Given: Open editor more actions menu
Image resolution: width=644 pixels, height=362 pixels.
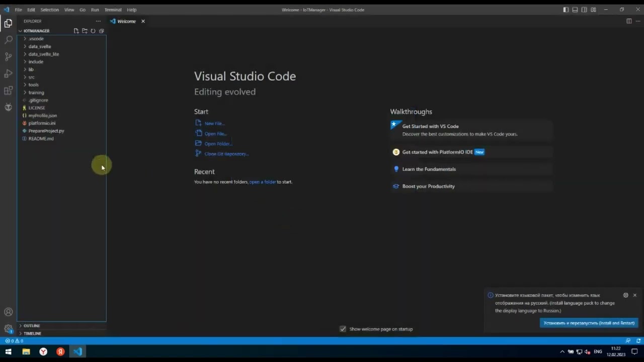Looking at the screenshot, I should click(638, 21).
